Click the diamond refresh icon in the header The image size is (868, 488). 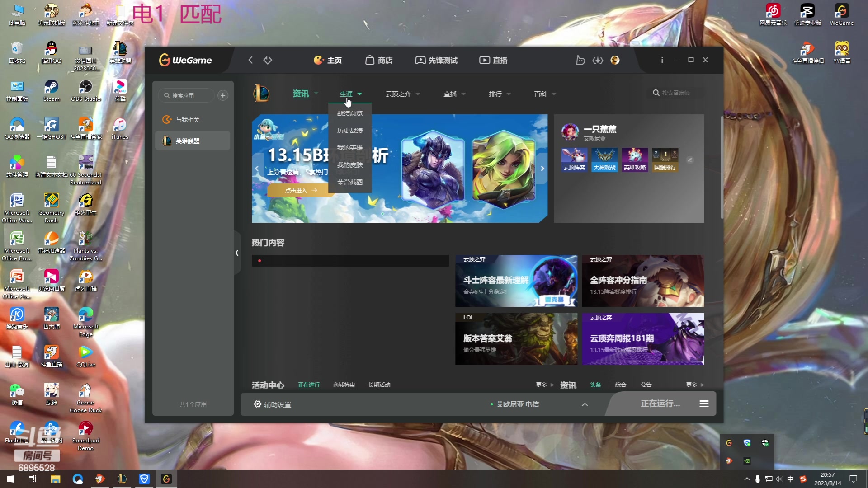(x=268, y=60)
